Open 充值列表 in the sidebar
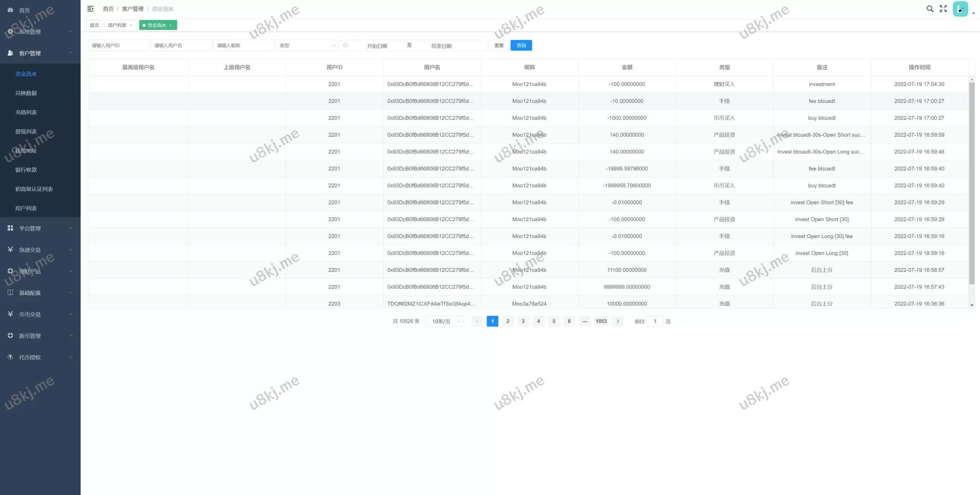Image resolution: width=980 pixels, height=495 pixels. tap(26, 112)
